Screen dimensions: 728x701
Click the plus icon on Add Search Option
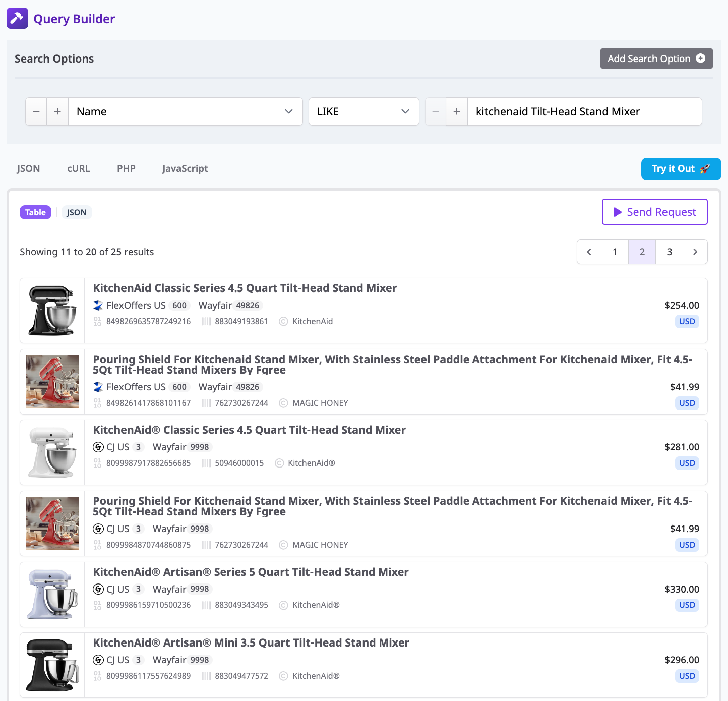click(x=700, y=59)
